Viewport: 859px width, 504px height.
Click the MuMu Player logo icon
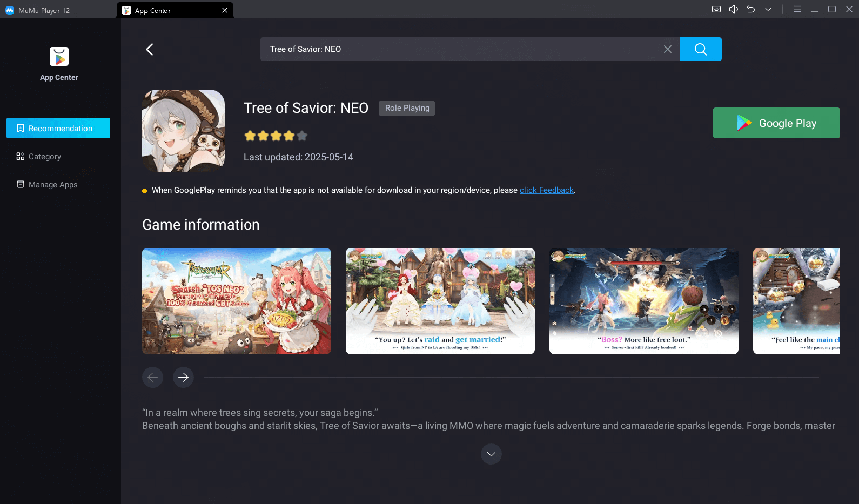click(10, 10)
